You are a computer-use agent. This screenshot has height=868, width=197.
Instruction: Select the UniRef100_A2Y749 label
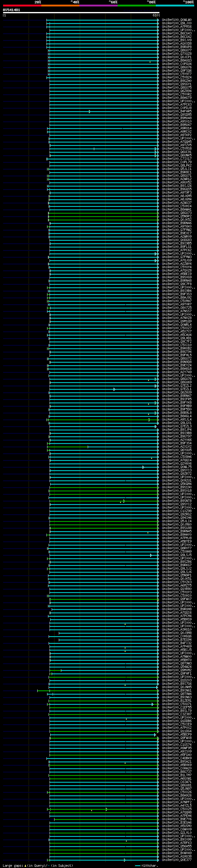pyautogui.click(x=177, y=372)
